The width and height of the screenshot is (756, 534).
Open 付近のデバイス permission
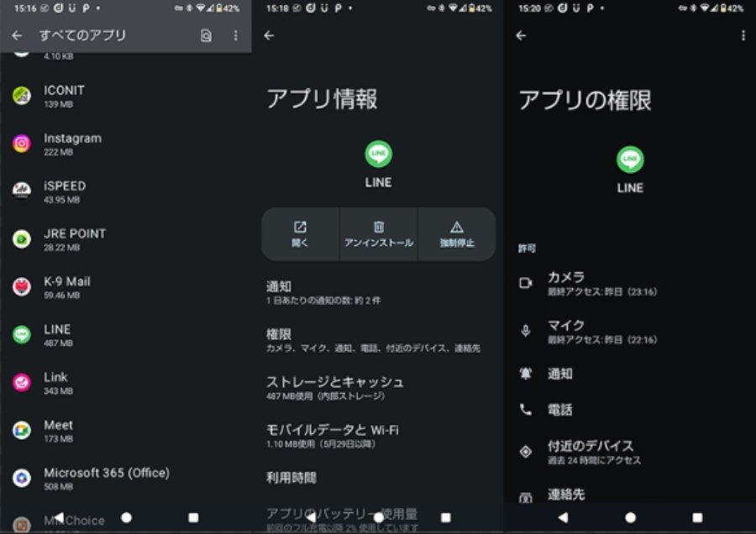tap(592, 451)
